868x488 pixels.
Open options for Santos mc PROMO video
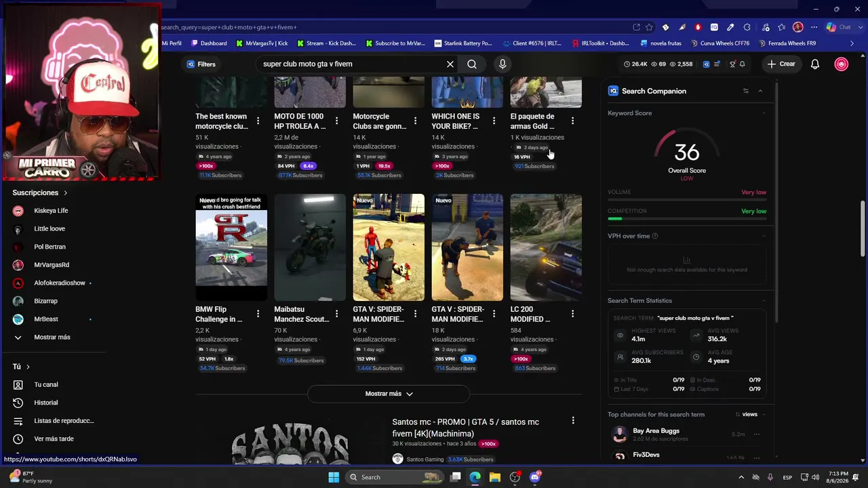pyautogui.click(x=573, y=421)
